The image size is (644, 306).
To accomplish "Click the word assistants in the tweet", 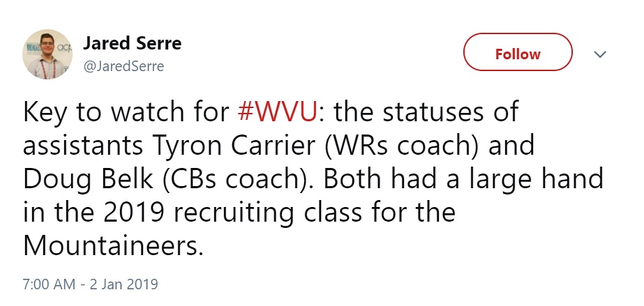I will (82, 146).
